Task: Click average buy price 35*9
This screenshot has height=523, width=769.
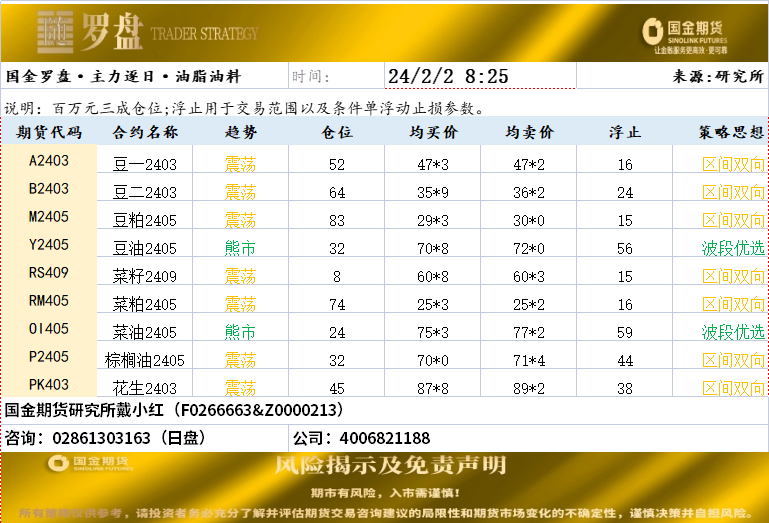Action: (433, 192)
